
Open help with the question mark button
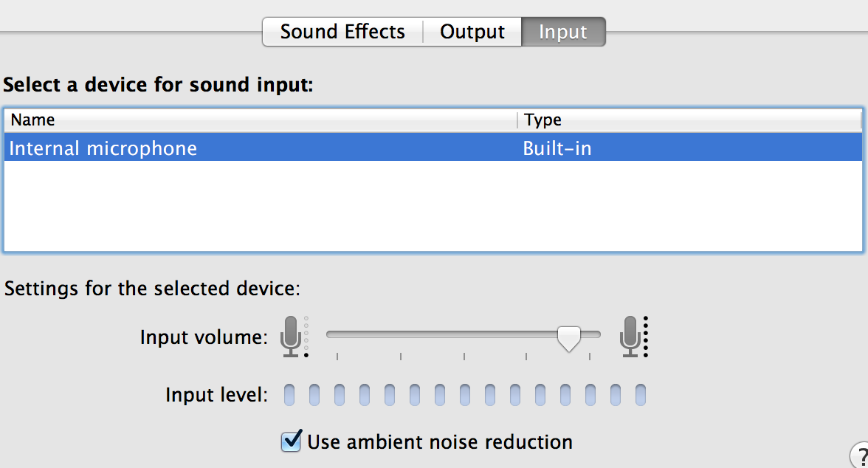(860, 455)
